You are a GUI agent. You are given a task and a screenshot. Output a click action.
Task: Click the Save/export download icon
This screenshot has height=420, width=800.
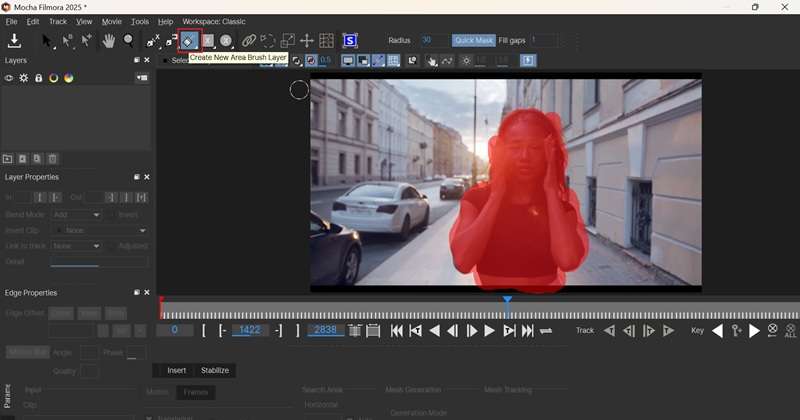[14, 40]
